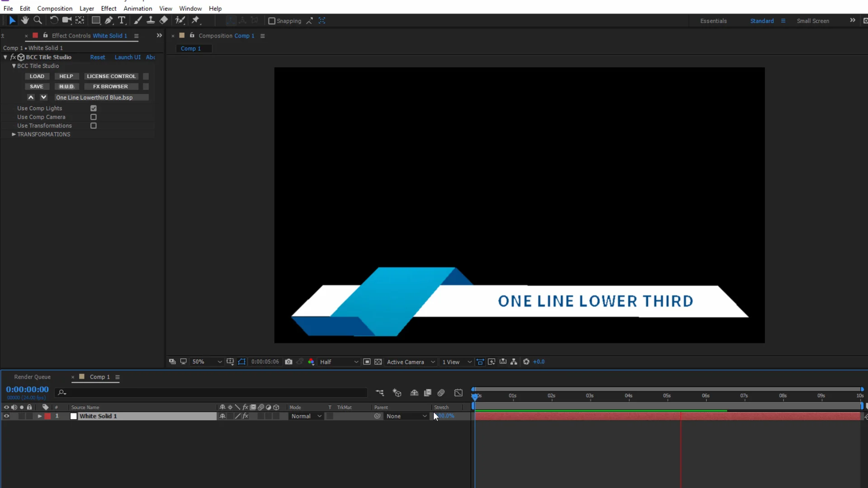
Task: Expand the TRANSFORMATIONS group
Action: click(13, 134)
